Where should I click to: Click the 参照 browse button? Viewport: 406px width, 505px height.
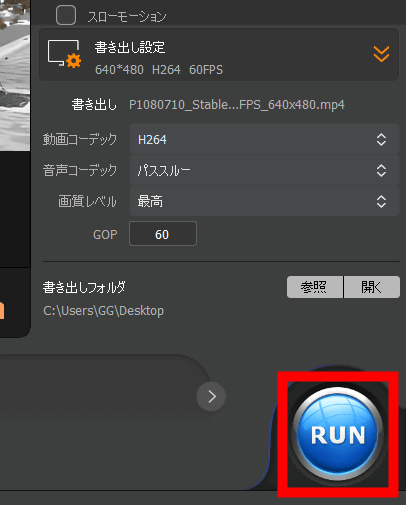[315, 287]
